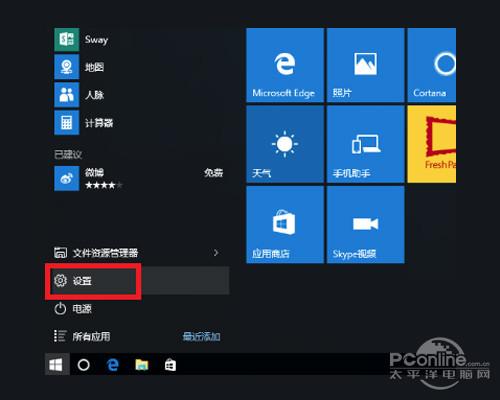Click the 最近添加 link
The height and width of the screenshot is (400, 500).
click(x=201, y=337)
